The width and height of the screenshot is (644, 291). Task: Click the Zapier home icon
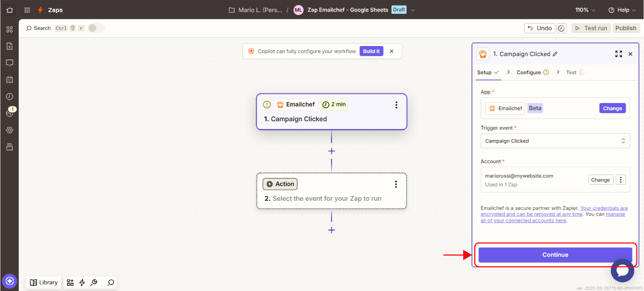point(10,10)
